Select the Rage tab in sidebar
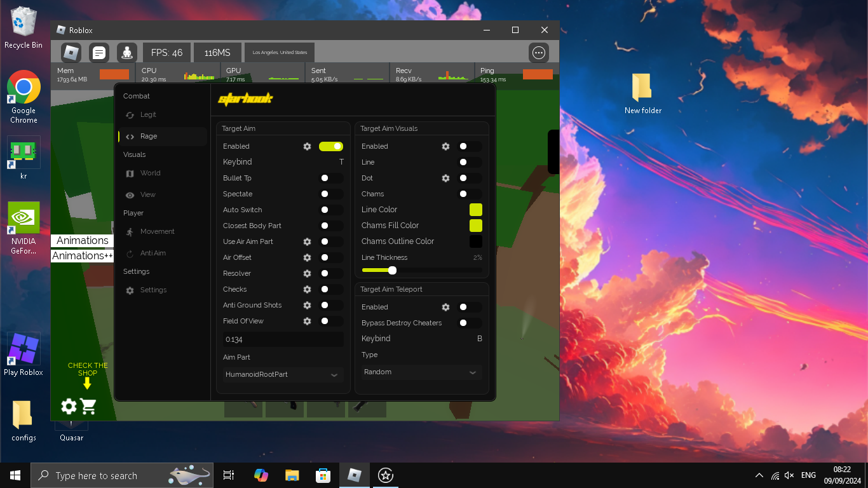Viewport: 868px width, 488px height. (163, 137)
